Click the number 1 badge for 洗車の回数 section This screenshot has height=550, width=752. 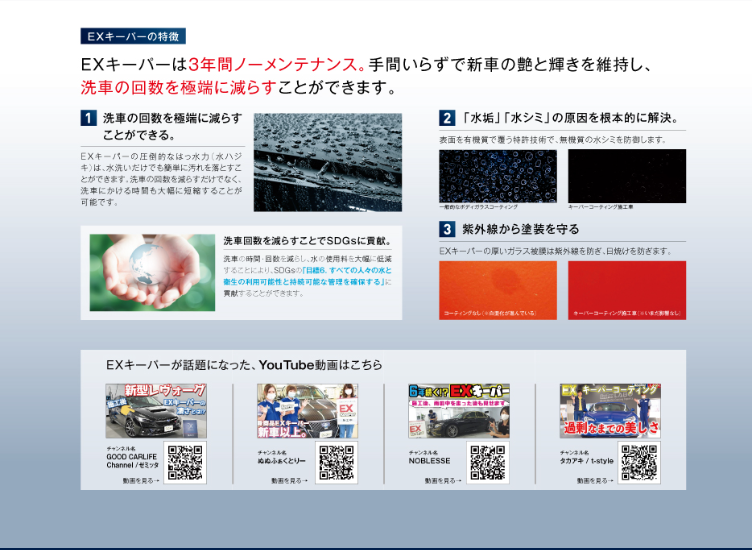tap(89, 118)
